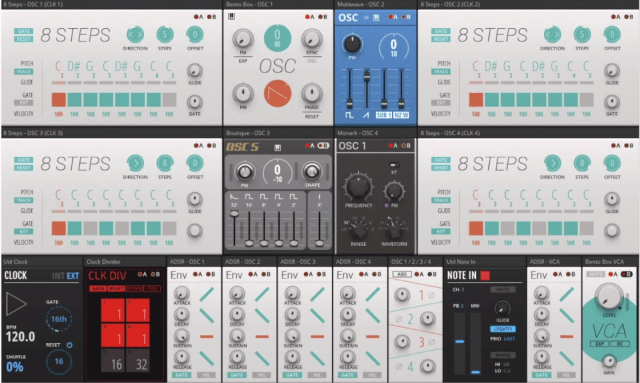Click the phase invert icon beside mixer channel 4
The height and width of the screenshot is (383, 640).
[x=399, y=366]
